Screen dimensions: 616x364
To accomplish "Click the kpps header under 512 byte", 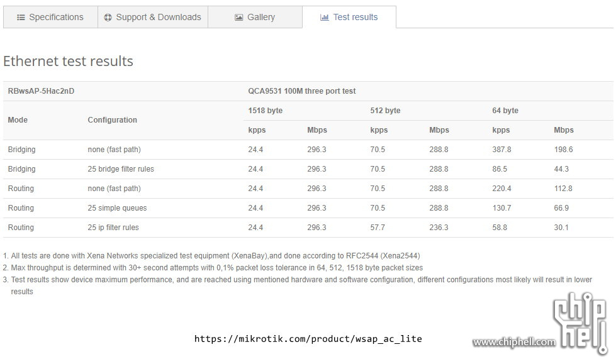I will (379, 130).
